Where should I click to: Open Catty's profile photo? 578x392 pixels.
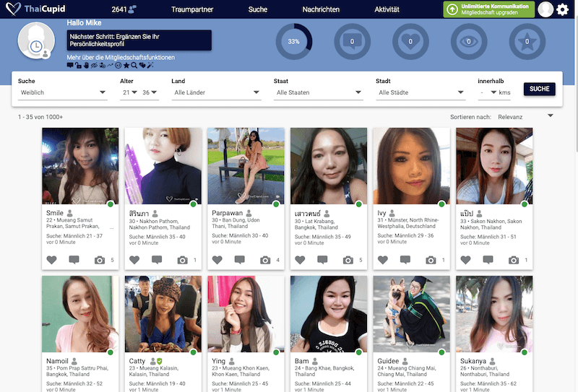coord(163,314)
